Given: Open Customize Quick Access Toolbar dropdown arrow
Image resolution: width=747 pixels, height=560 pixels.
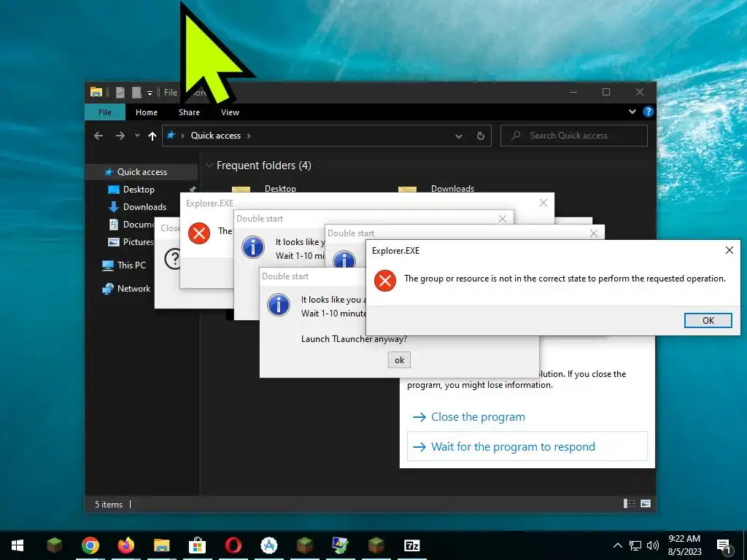Looking at the screenshot, I should pyautogui.click(x=150, y=93).
